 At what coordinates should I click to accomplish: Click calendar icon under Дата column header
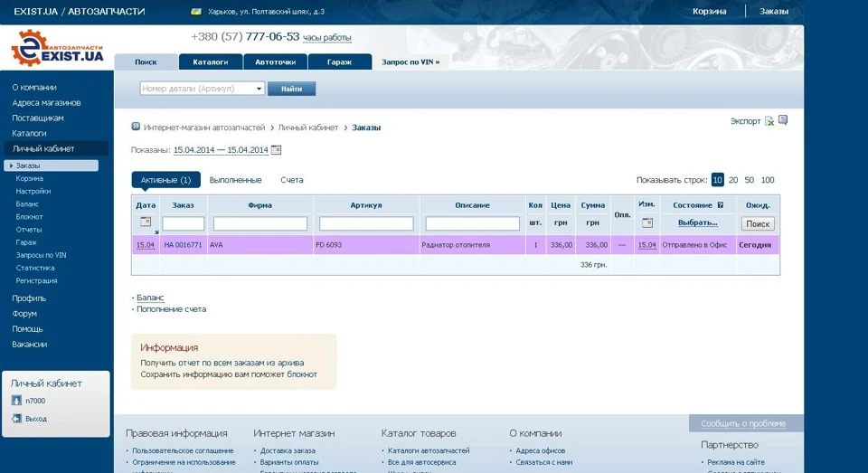pos(146,222)
